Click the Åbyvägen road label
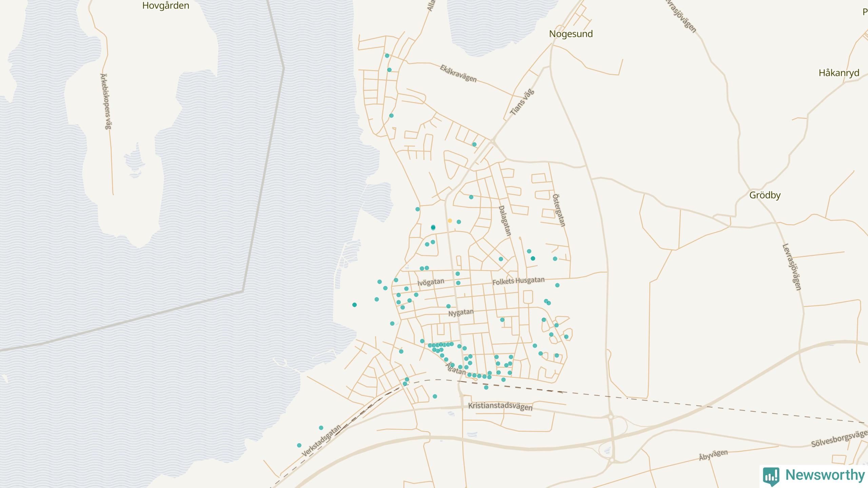Screen dimensions: 868x488 (713, 455)
